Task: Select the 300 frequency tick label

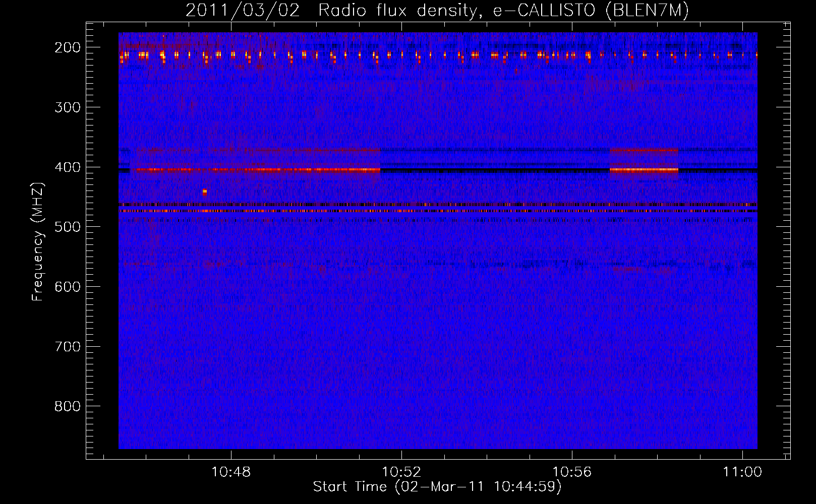Action: click(68, 107)
